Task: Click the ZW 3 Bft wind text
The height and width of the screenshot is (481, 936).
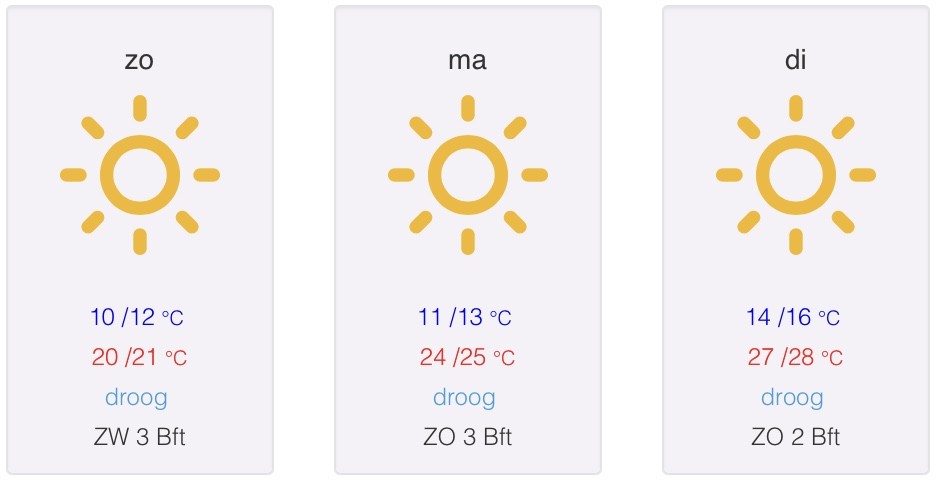Action: click(140, 437)
